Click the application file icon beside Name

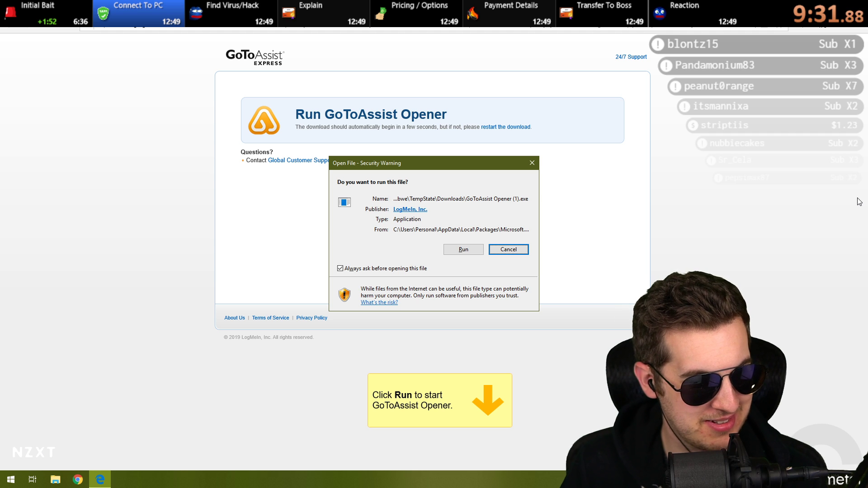point(344,202)
